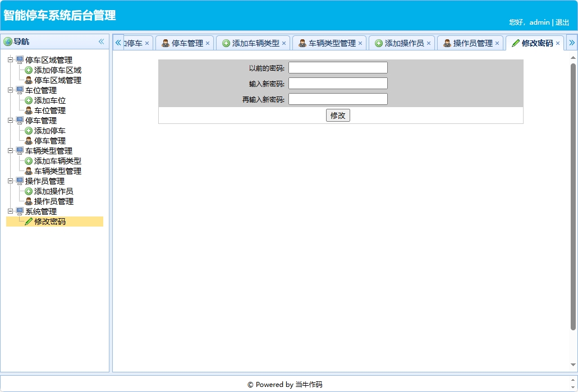The image size is (578, 392).
Task: Select the green plus icon beside 添加停车区域
Action: click(28, 70)
